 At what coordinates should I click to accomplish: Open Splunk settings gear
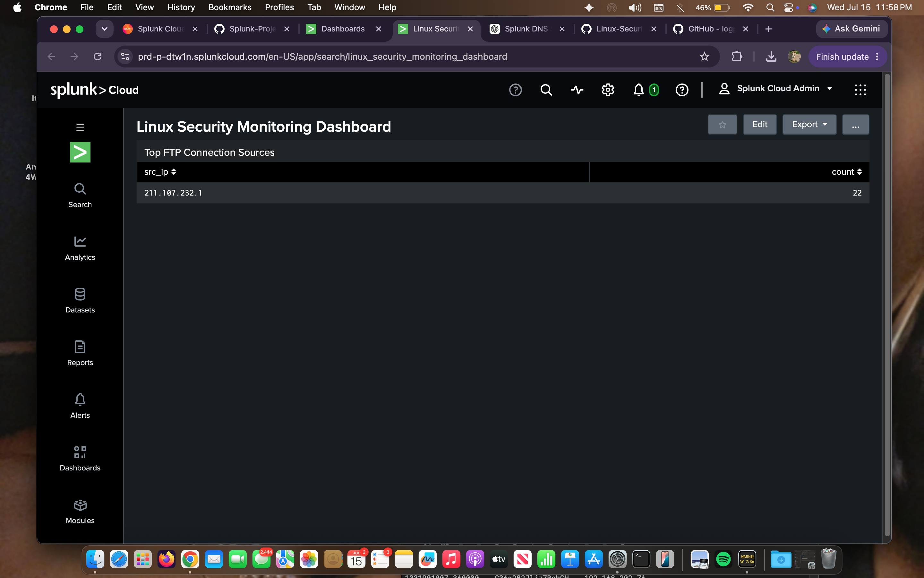607,90
